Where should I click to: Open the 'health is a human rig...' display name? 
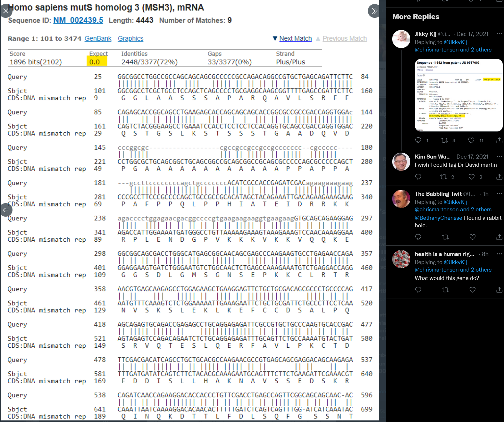444,254
